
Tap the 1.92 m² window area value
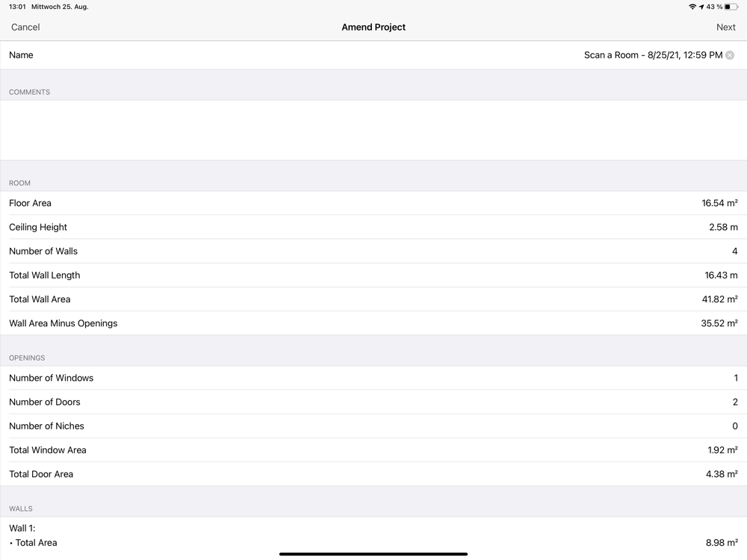[722, 450]
